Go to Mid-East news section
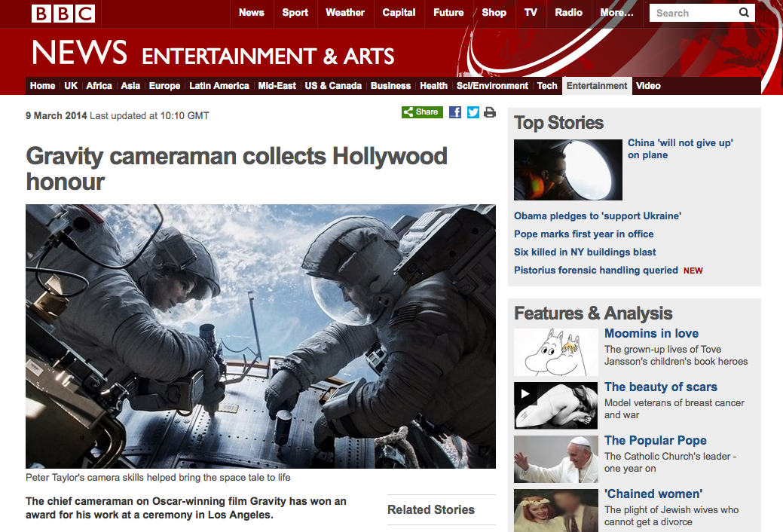The width and height of the screenshot is (783, 532). (277, 86)
